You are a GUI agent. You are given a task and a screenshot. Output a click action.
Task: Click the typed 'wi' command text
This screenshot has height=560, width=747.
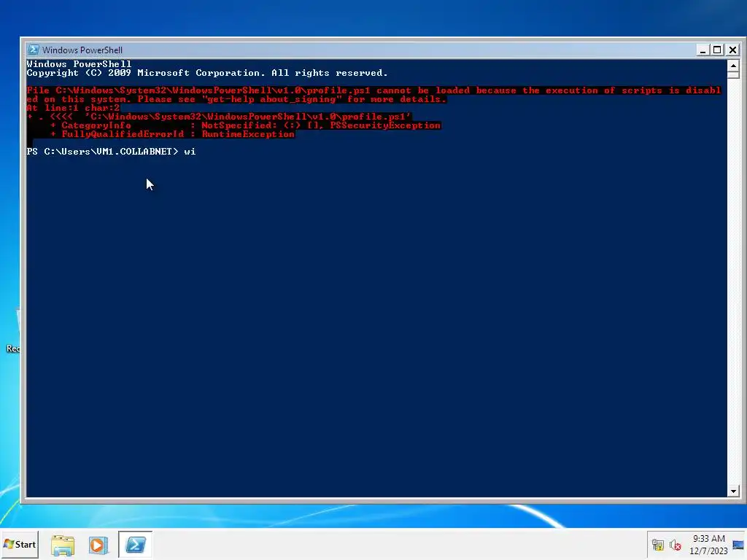pos(190,152)
